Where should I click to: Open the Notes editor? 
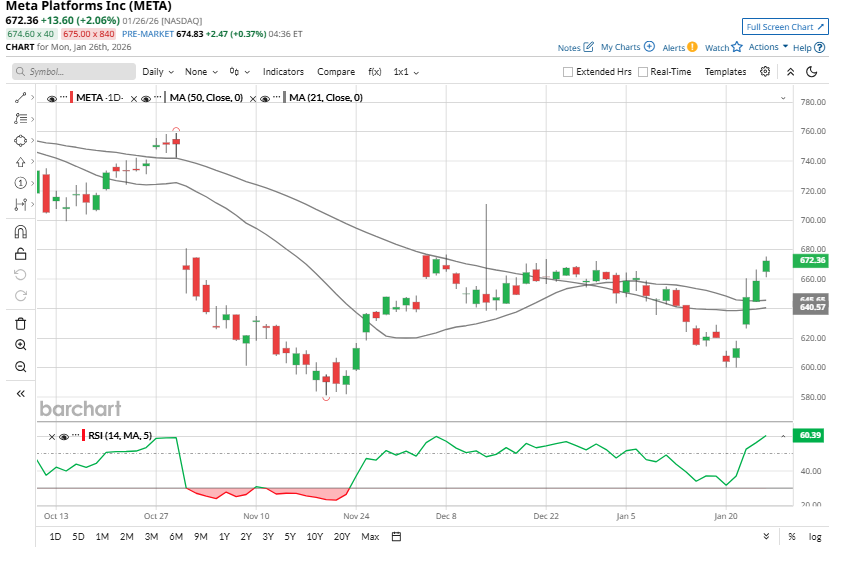[576, 47]
